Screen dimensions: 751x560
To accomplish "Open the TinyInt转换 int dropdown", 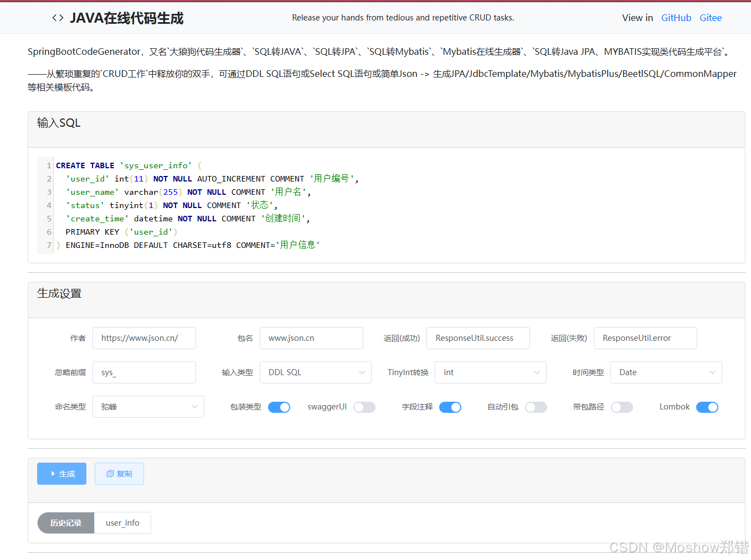I will click(x=491, y=372).
